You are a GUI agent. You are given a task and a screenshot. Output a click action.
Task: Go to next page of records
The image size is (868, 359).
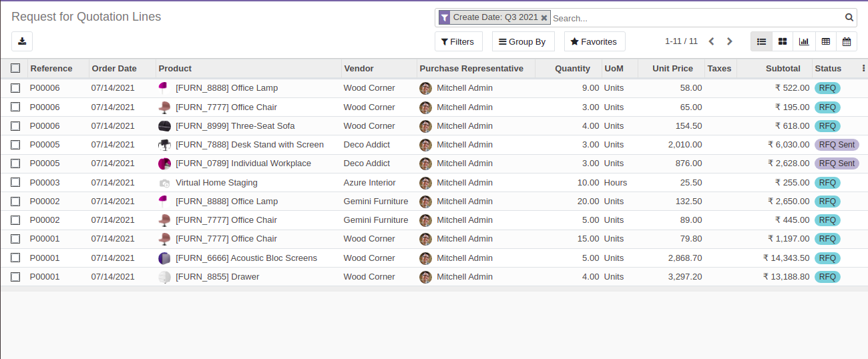(730, 41)
